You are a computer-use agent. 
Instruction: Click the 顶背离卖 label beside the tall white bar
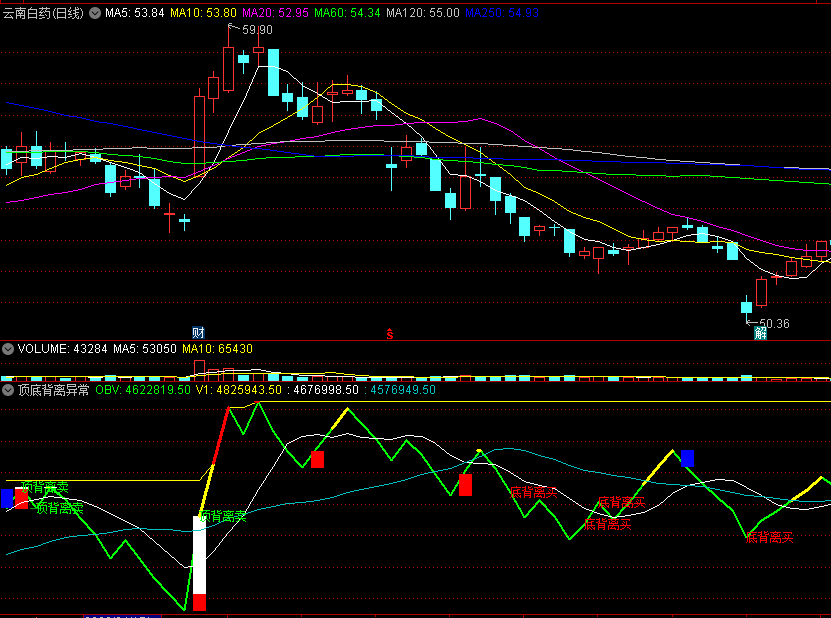223,516
